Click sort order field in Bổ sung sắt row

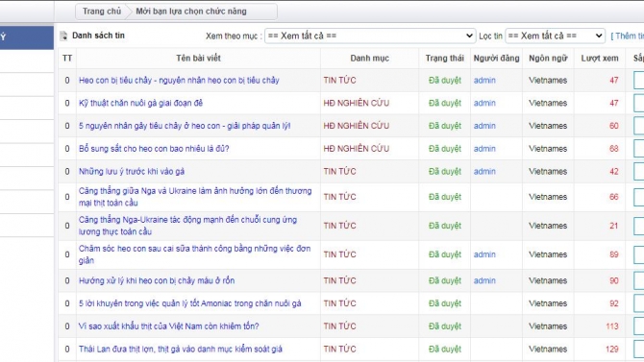638,149
